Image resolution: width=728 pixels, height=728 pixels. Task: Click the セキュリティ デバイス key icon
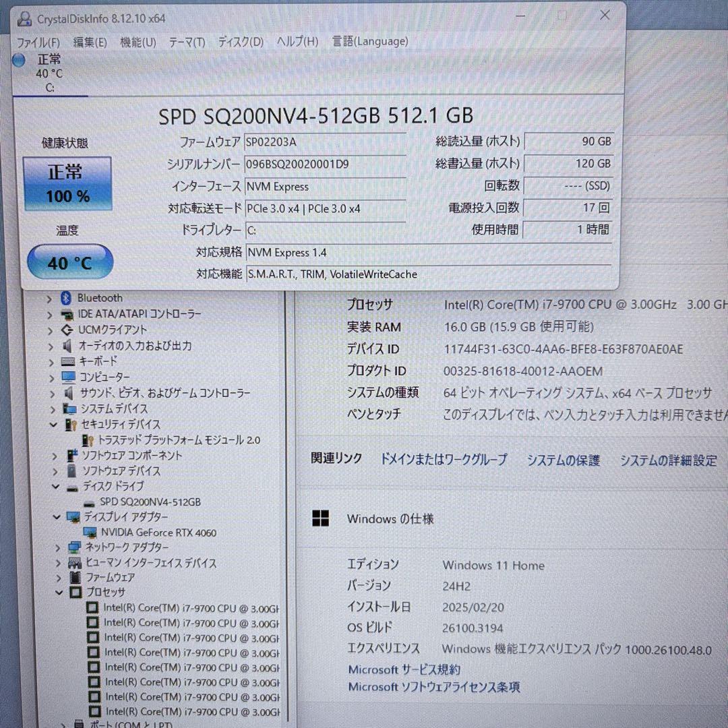tap(71, 425)
